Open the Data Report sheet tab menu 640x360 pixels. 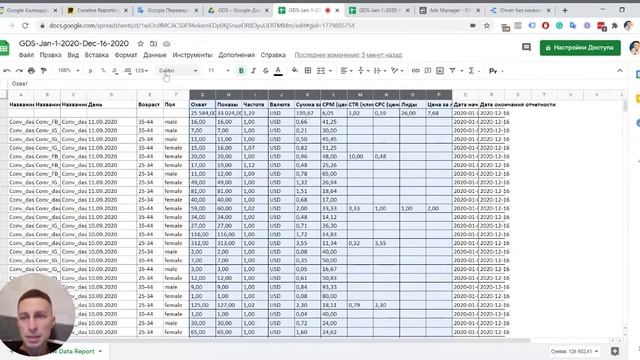pyautogui.click(x=100, y=351)
